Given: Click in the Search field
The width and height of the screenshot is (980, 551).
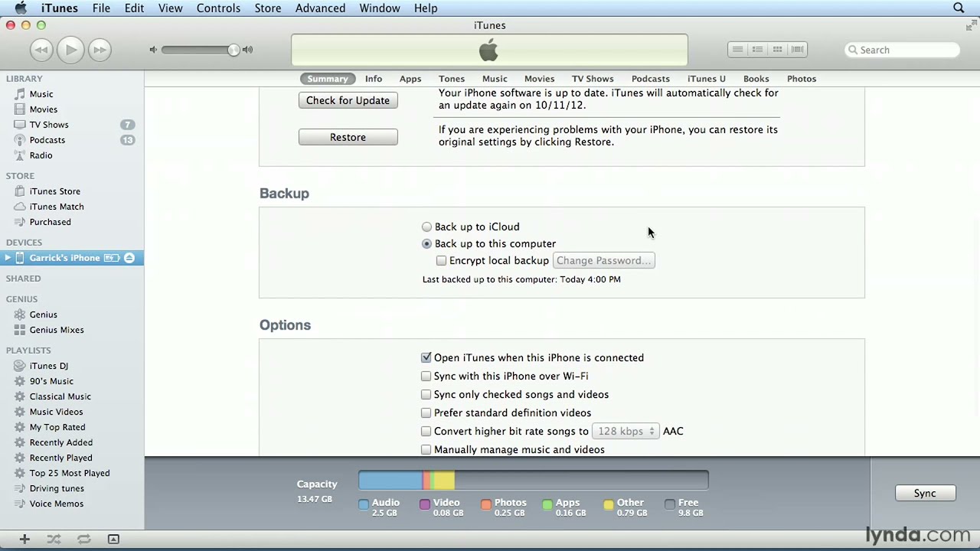Looking at the screenshot, I should click(902, 50).
